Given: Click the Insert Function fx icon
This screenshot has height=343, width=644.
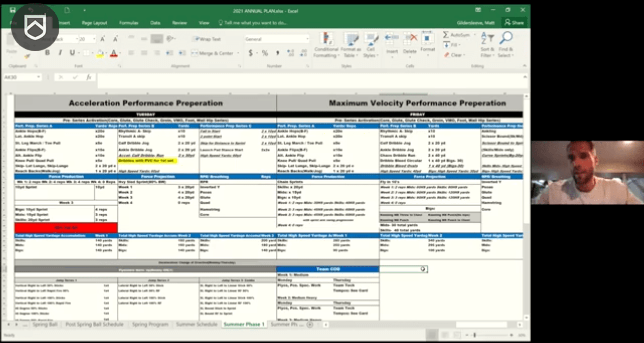Looking at the screenshot, I should (x=89, y=77).
